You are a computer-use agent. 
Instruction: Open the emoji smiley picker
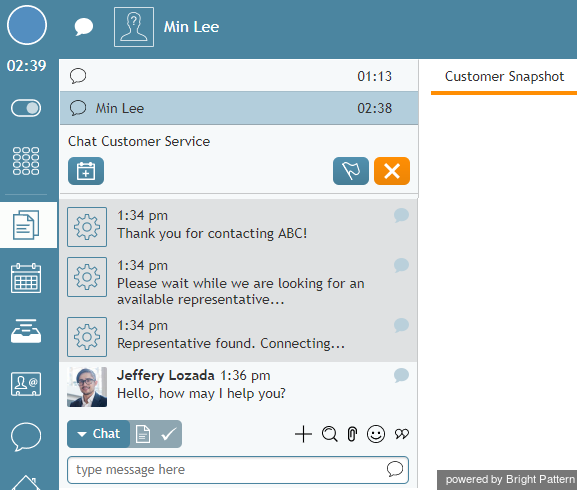(x=376, y=434)
